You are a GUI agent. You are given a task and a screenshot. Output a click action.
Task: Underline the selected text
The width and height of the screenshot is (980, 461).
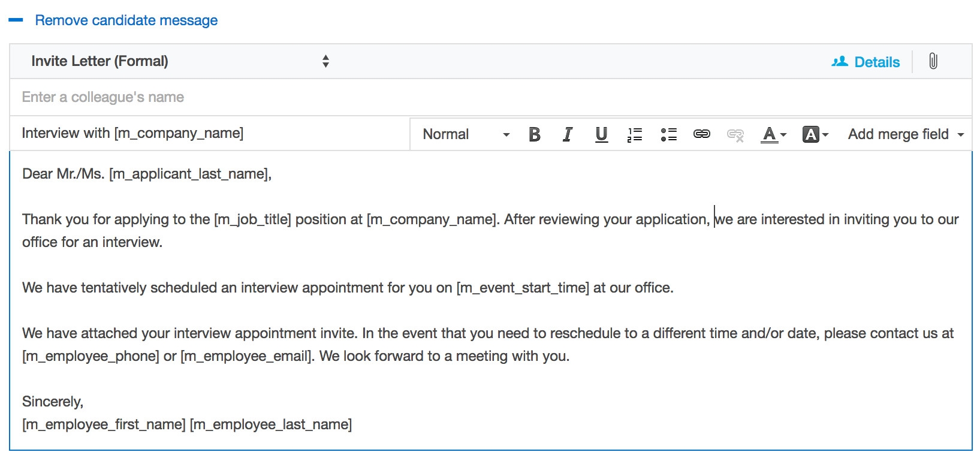601,134
